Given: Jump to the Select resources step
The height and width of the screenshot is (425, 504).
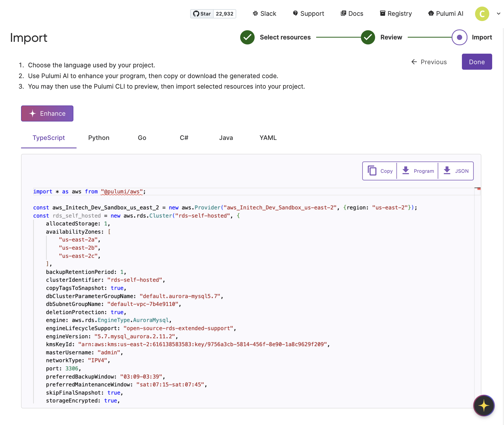Looking at the screenshot, I should tap(285, 37).
